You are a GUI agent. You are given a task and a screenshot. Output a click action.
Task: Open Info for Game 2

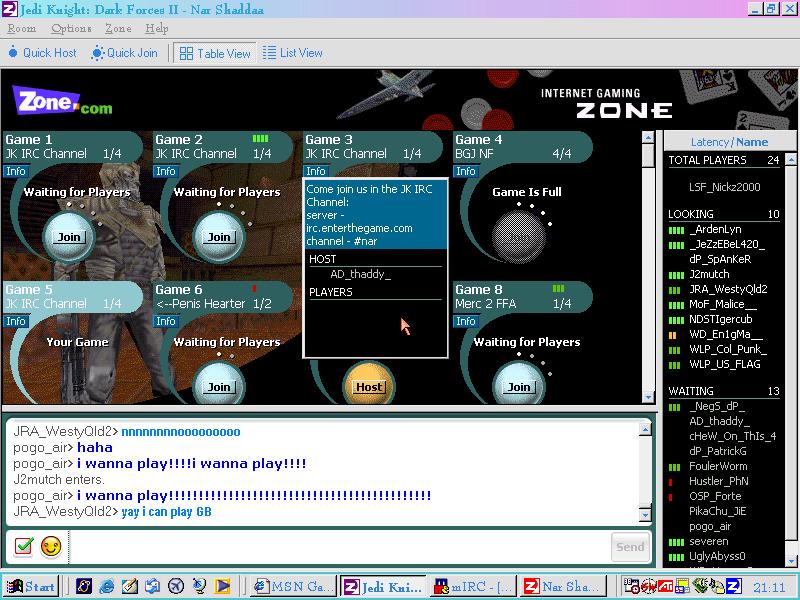166,171
